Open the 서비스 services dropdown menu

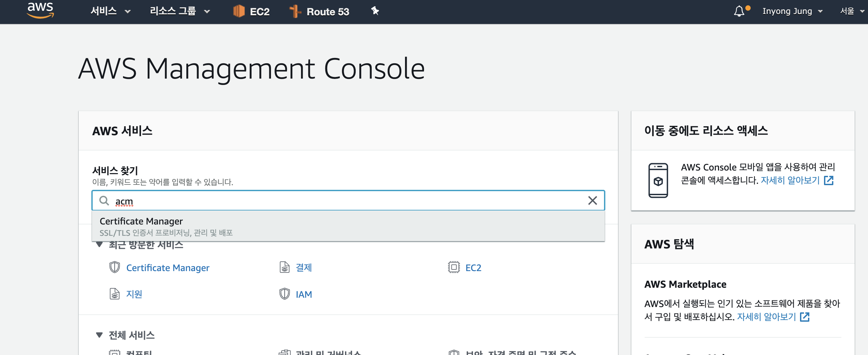click(x=111, y=11)
